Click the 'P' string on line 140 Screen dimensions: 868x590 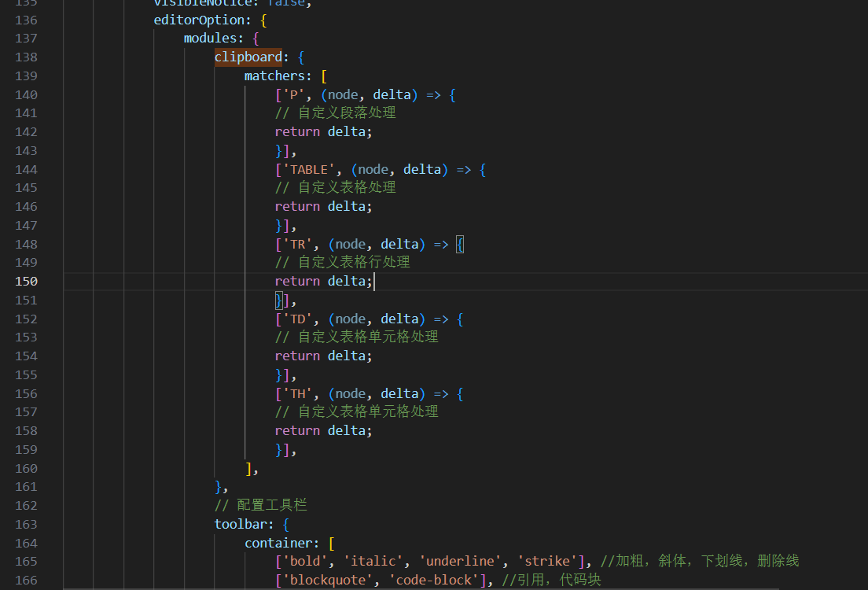click(x=293, y=94)
